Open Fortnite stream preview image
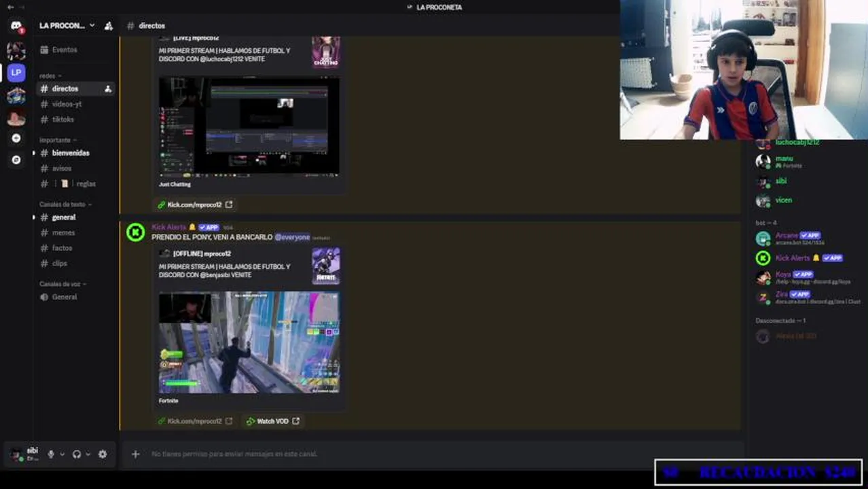This screenshot has width=868, height=489. pos(249,342)
